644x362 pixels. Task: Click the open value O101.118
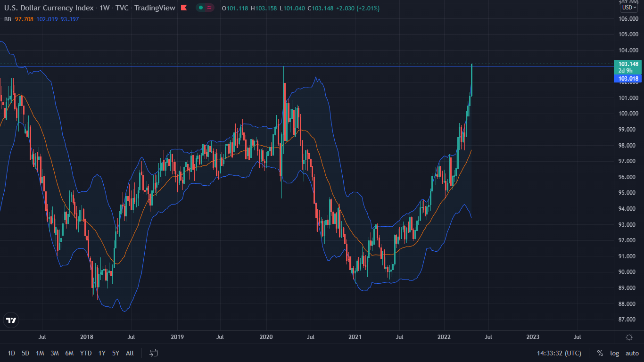pos(235,8)
